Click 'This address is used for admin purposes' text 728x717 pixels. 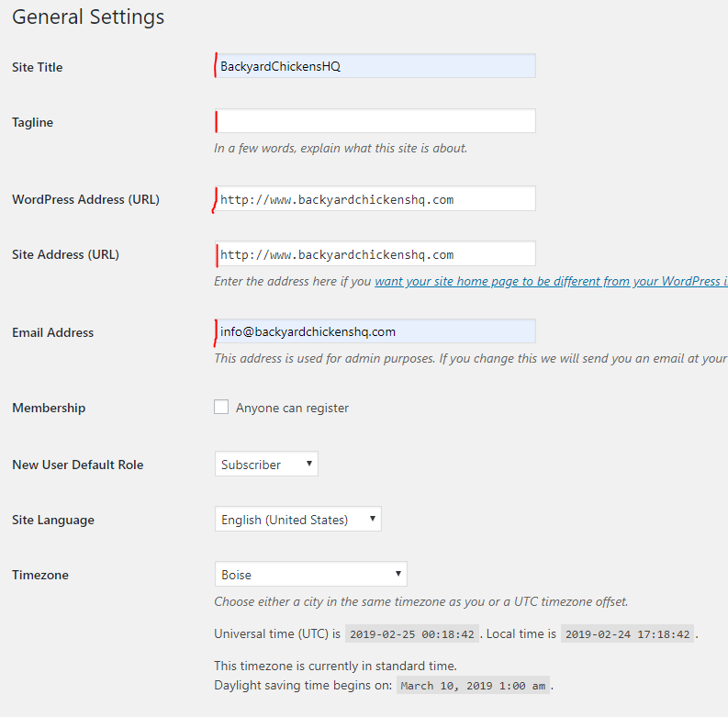[471, 359]
